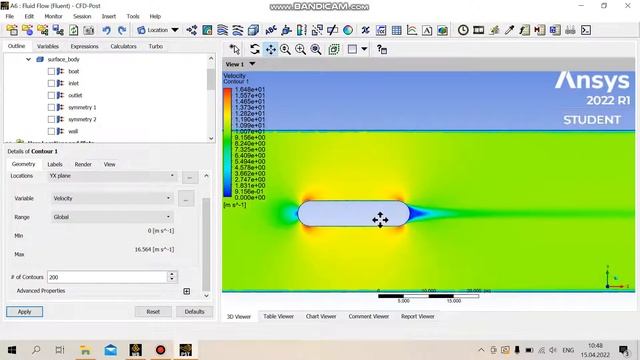Viewport: 640px width, 360px height.
Task: Open the Chart Viewer tab
Action: pos(321,316)
